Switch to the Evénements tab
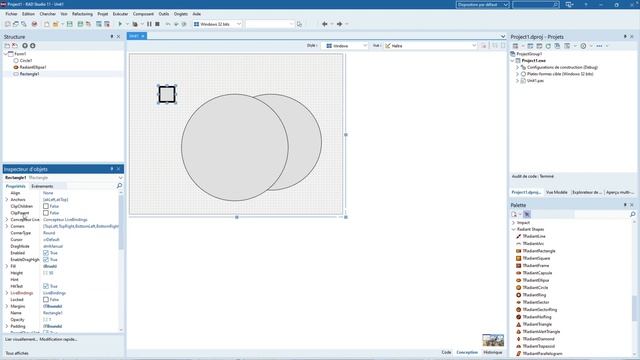 point(42,186)
